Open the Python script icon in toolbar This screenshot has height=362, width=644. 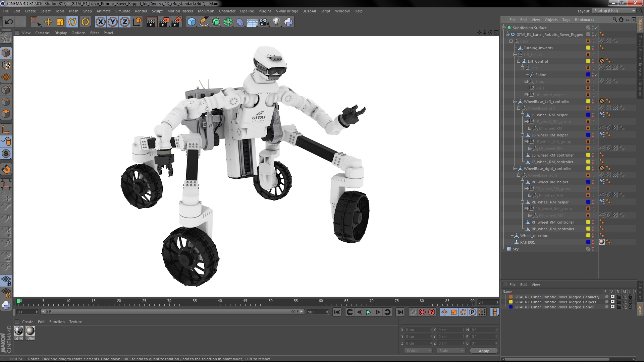pos(288,22)
